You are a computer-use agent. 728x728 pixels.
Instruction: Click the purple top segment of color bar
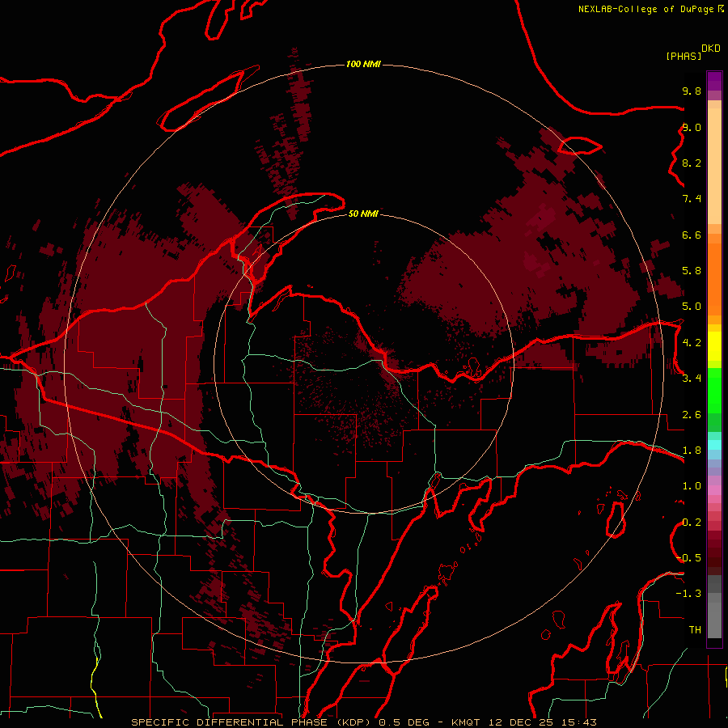[x=714, y=82]
